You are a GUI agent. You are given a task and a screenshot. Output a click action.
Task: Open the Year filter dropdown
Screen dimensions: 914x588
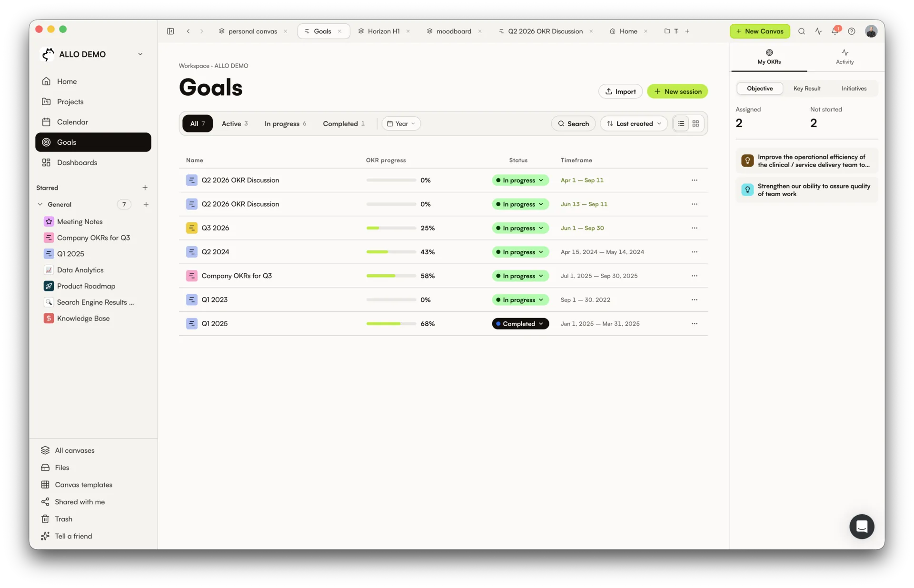coord(401,124)
